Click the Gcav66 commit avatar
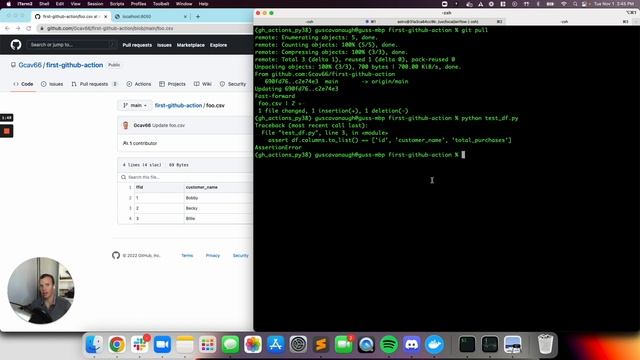This screenshot has height=360, width=640. [126, 125]
